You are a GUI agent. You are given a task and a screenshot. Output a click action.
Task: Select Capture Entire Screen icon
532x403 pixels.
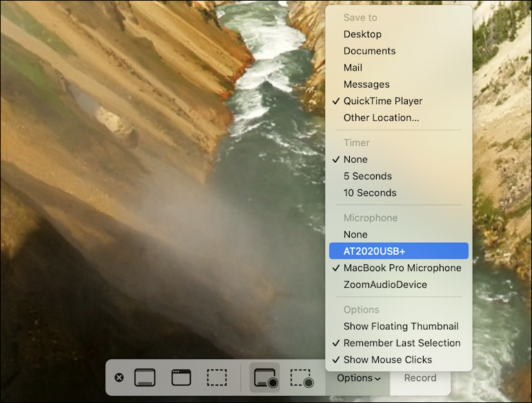145,377
